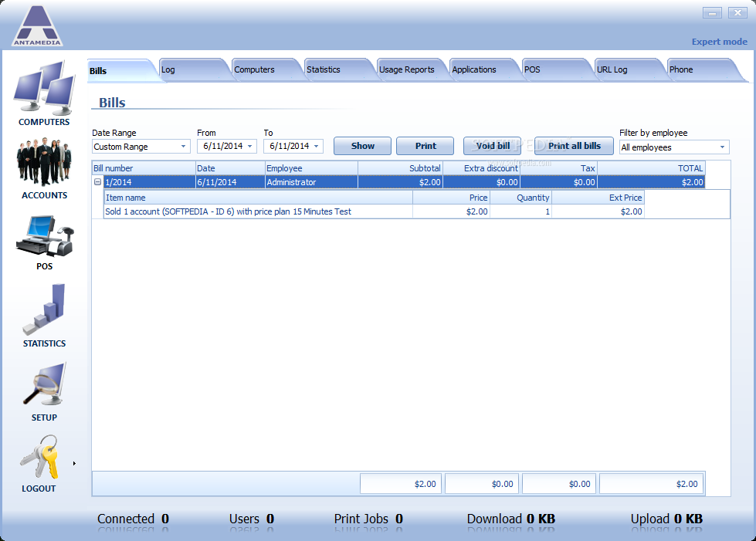Open Setup with the magnifier icon
The image size is (756, 541).
[44, 391]
